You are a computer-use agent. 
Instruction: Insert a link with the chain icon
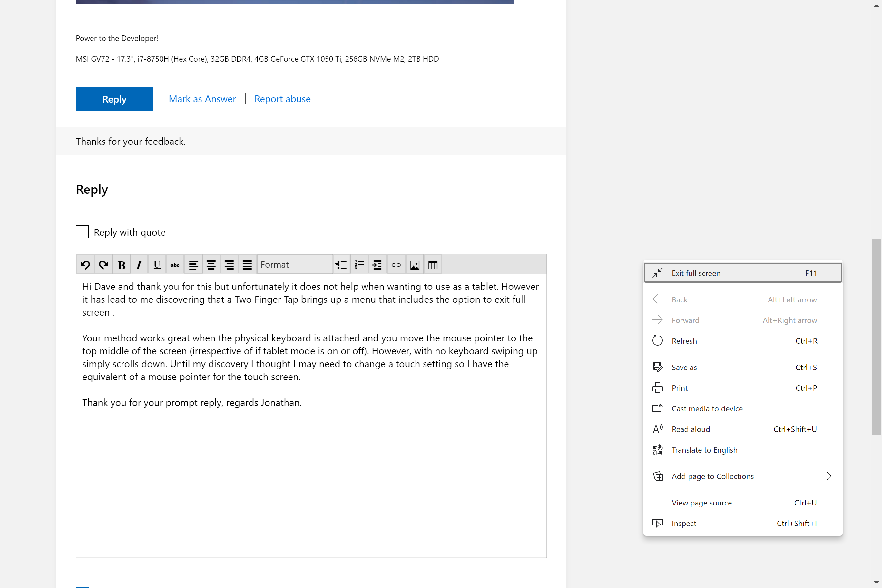coord(396,265)
